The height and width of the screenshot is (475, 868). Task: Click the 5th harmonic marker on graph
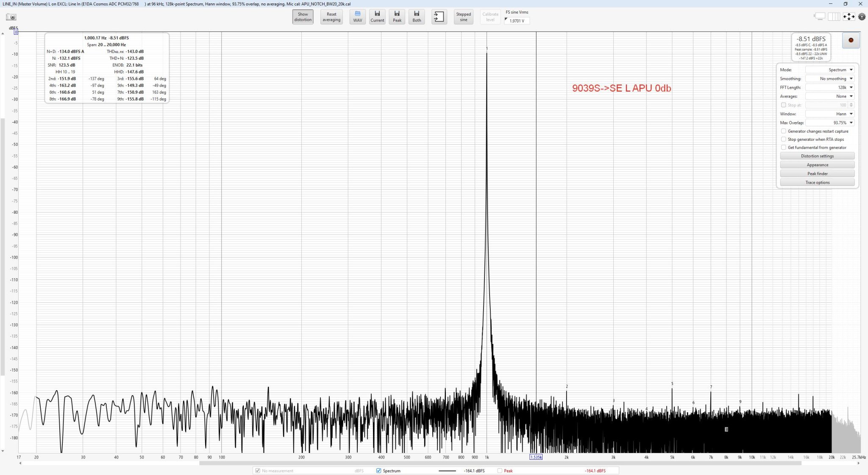pos(672,384)
